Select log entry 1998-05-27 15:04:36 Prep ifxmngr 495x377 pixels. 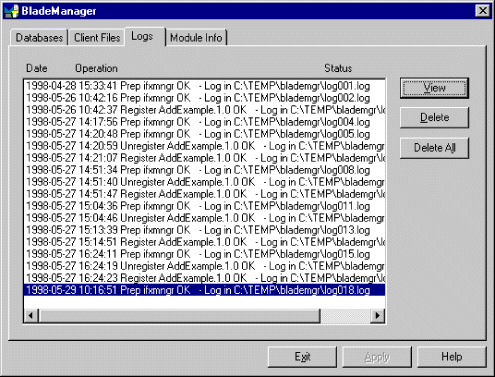point(204,206)
